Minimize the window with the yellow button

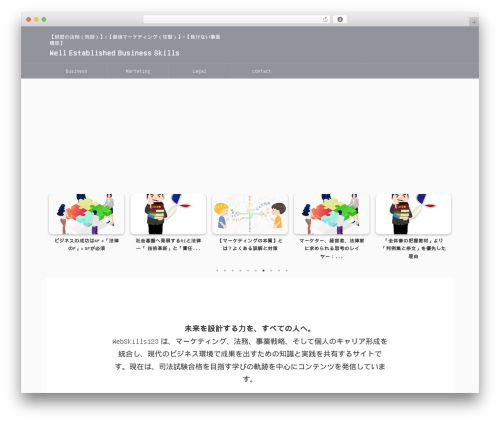(x=36, y=19)
